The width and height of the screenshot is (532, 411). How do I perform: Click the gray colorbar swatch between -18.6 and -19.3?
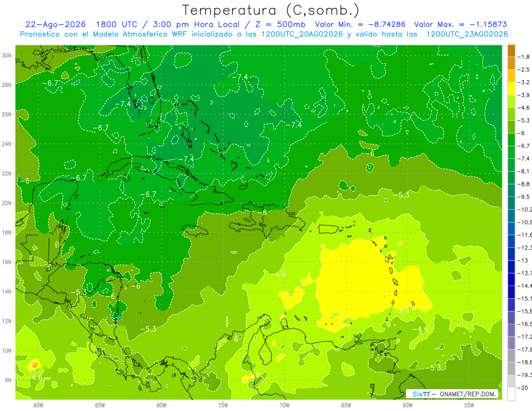click(x=511, y=368)
